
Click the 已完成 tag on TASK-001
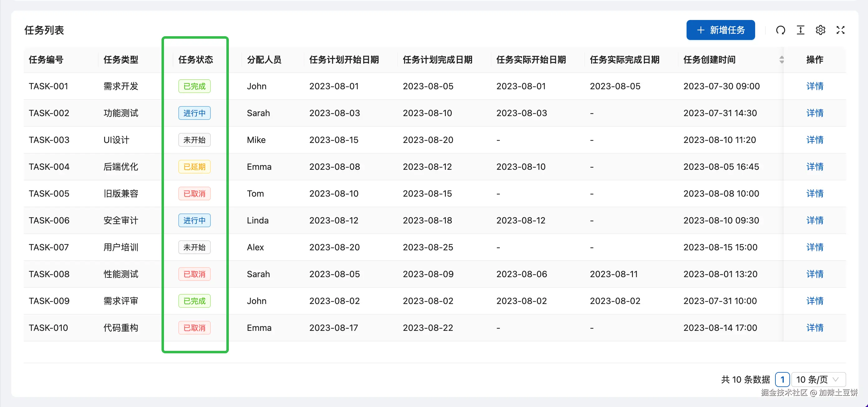click(x=195, y=86)
